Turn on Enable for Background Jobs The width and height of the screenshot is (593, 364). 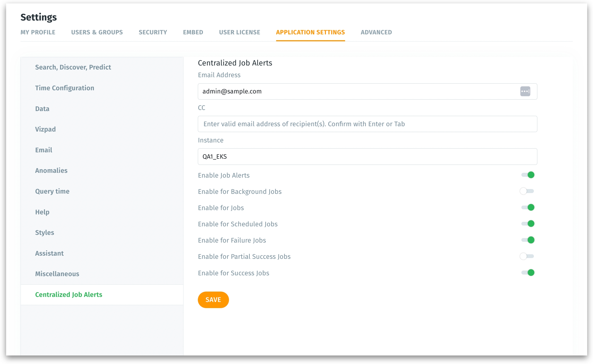(x=527, y=191)
